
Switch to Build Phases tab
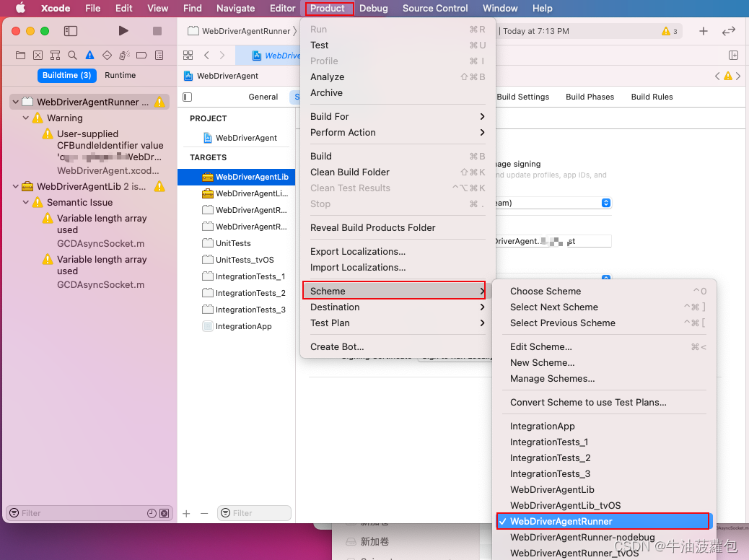click(x=590, y=97)
